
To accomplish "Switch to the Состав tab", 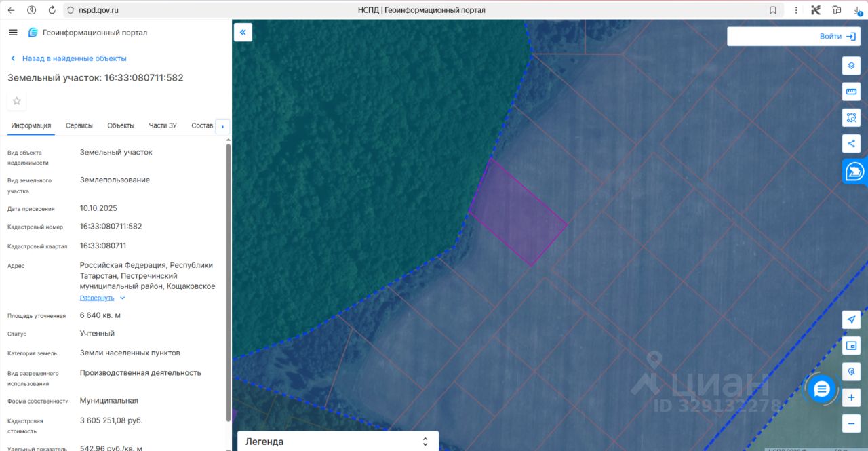I will click(x=202, y=125).
